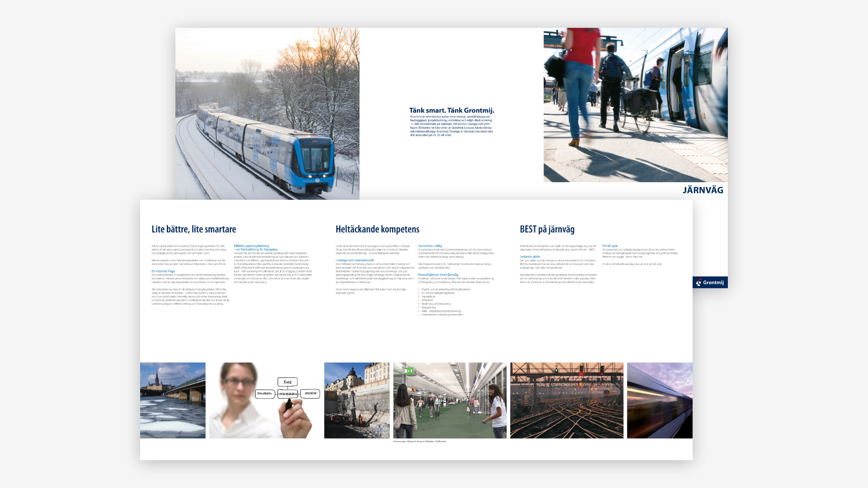Click the Grontmij intro paragraph under headline
This screenshot has height=488, width=868.
(452, 126)
